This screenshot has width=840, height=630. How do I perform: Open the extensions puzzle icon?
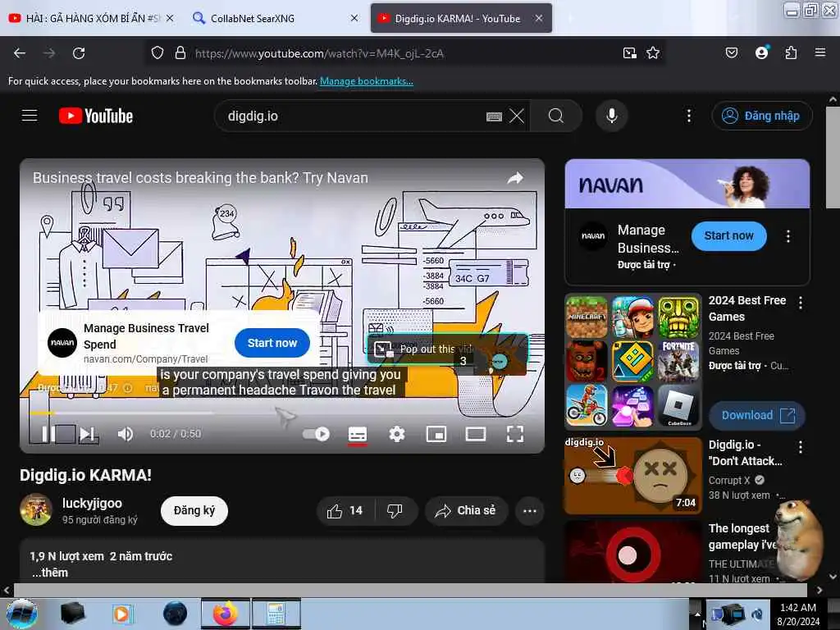[x=791, y=53]
